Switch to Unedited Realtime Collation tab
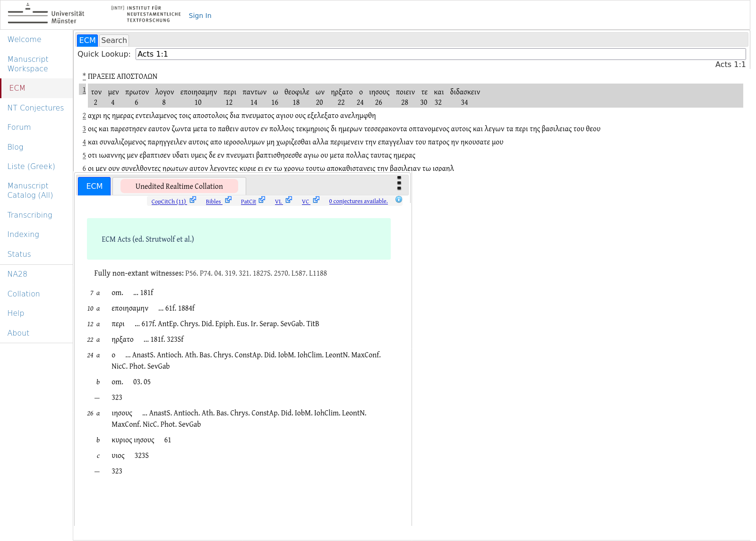This screenshot has height=541, width=756. click(179, 186)
